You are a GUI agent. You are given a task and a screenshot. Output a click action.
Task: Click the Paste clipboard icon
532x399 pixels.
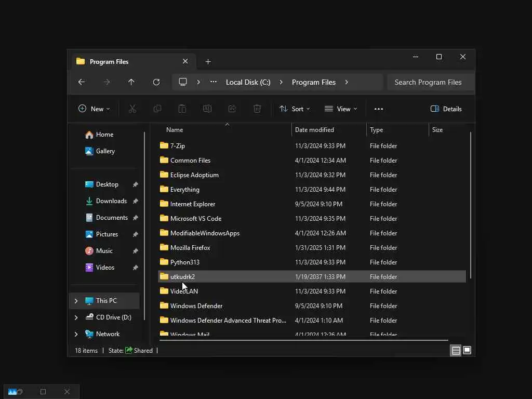[182, 109]
